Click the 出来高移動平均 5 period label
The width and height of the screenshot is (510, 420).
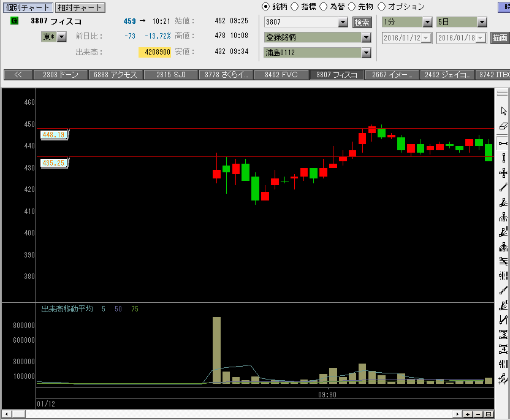(x=104, y=309)
